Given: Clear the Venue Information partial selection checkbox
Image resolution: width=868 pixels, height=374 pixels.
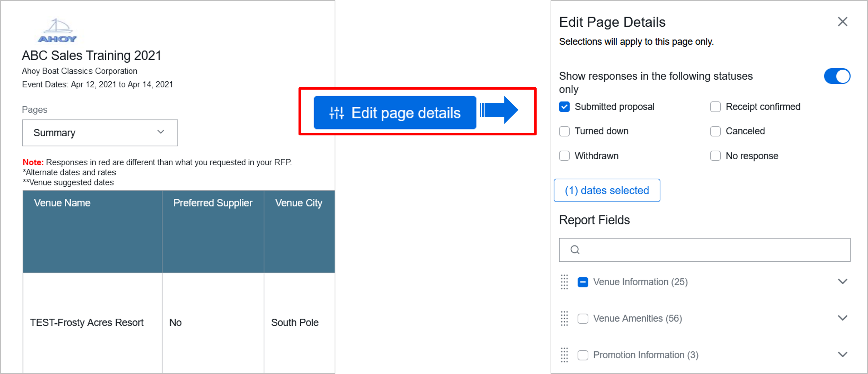Looking at the screenshot, I should (583, 282).
